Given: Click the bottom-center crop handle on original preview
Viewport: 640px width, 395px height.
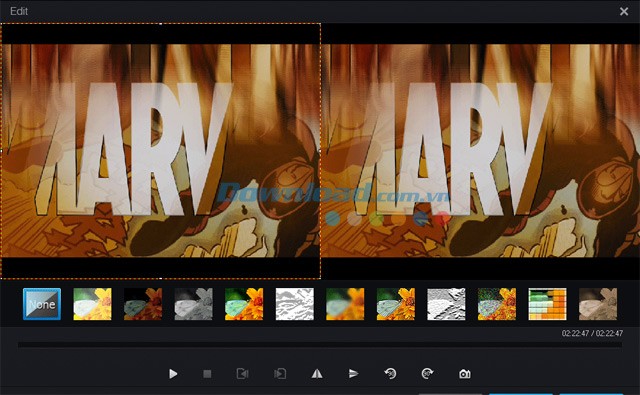Looking at the screenshot, I should pos(161,278).
